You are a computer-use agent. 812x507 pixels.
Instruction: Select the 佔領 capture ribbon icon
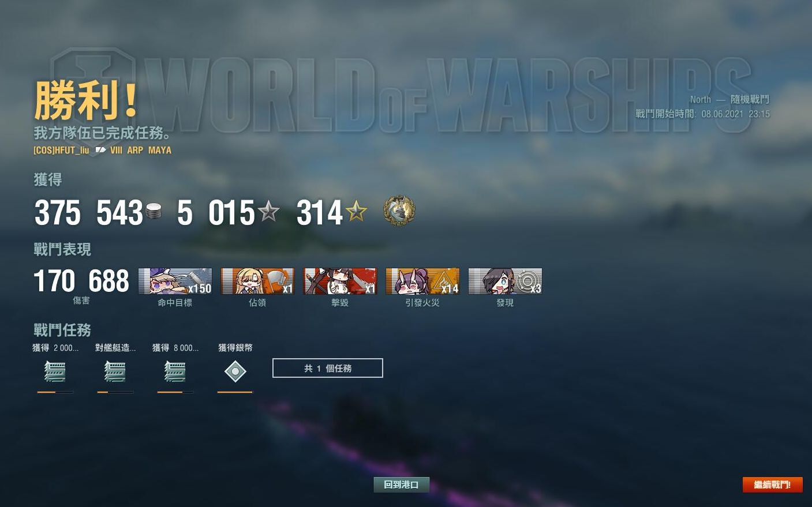[257, 281]
